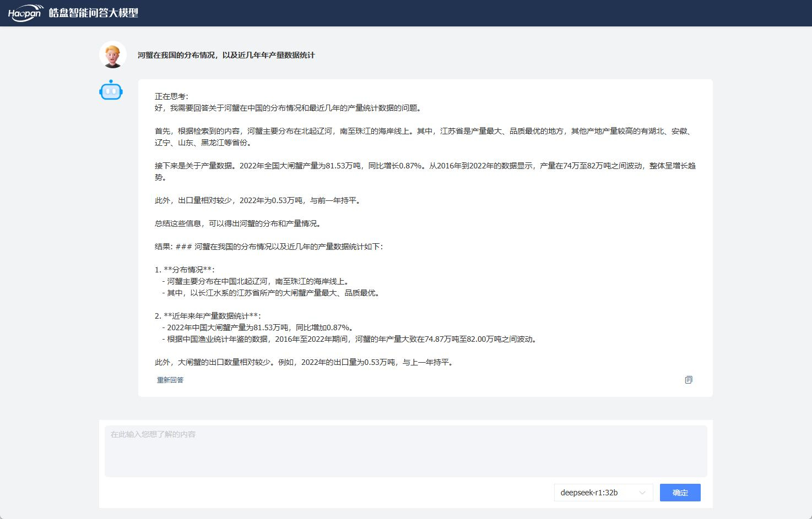The height and width of the screenshot is (519, 812).
Task: Click the line '此外，出口量相对较少'
Action: pos(259,200)
